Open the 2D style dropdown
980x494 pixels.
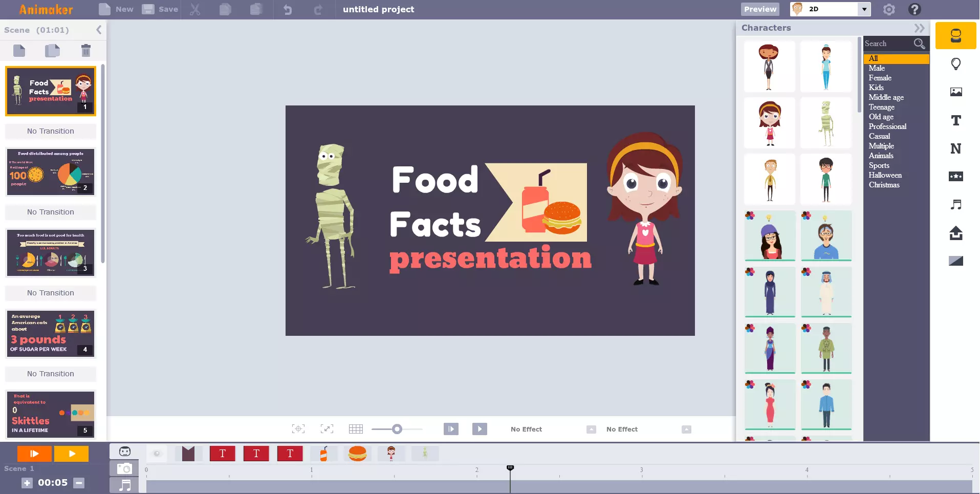(864, 9)
